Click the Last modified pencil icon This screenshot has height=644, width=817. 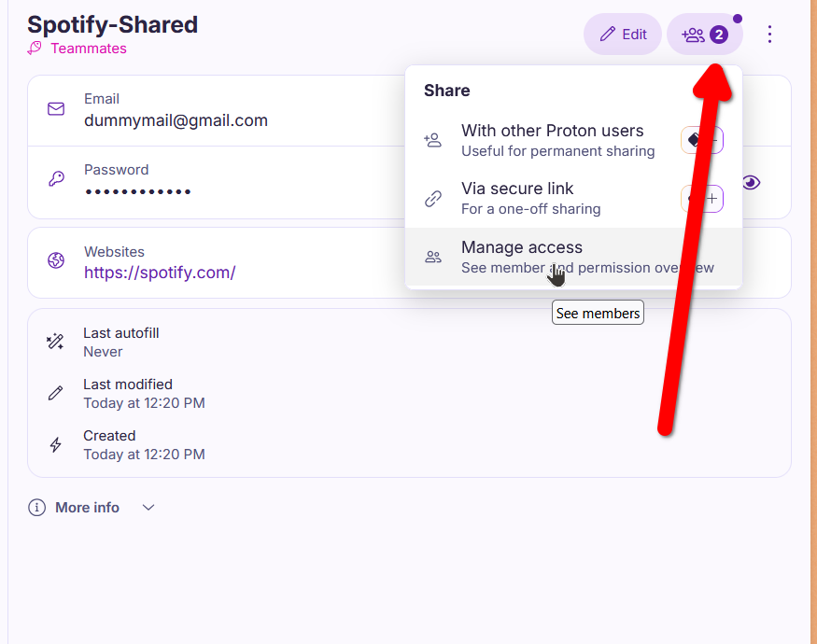(x=55, y=393)
